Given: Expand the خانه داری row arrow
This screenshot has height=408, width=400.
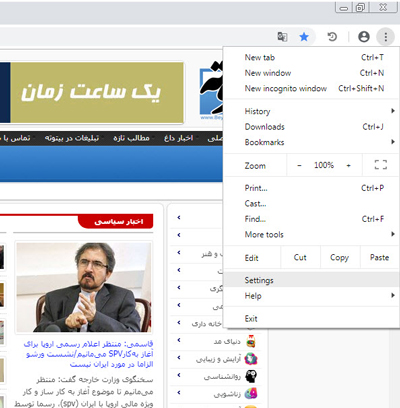Looking at the screenshot, I should (179, 323).
